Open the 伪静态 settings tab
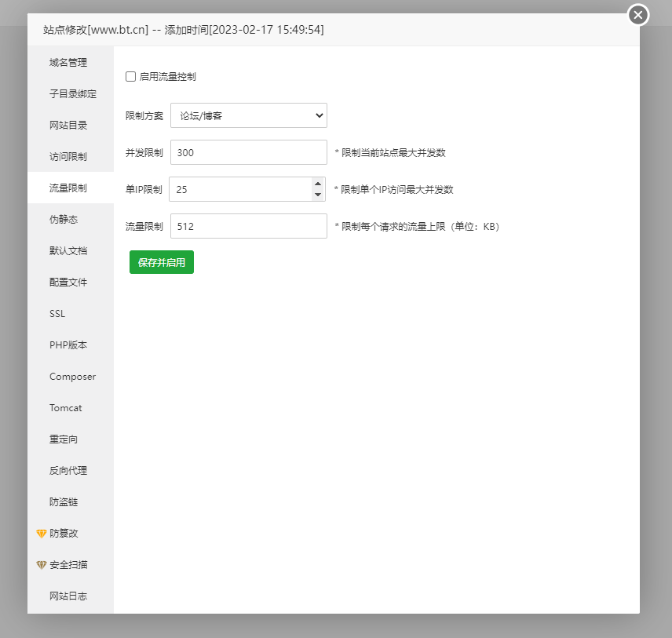This screenshot has height=638, width=672. 64,220
